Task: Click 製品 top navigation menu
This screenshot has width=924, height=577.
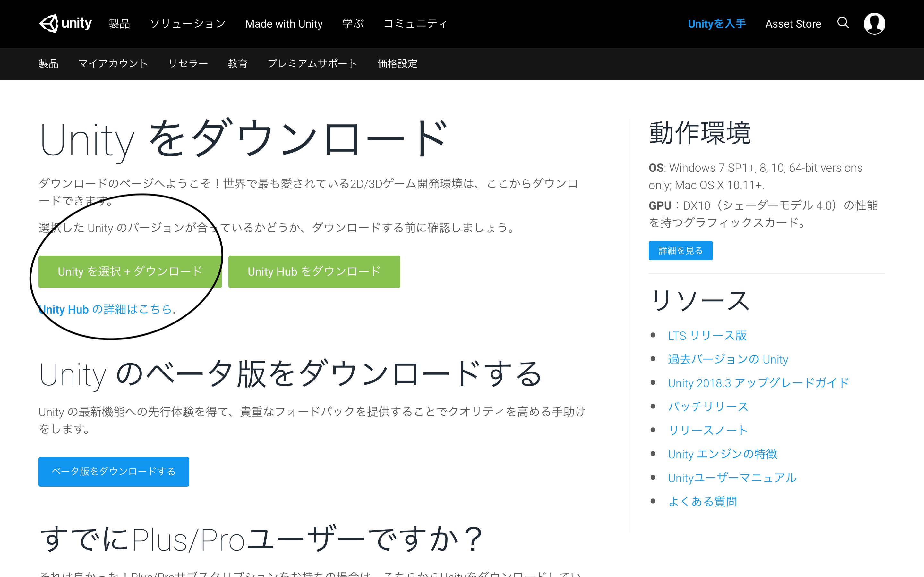Action: 118,23
